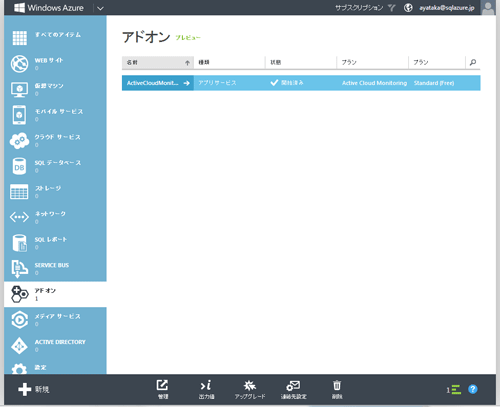Click the プレビュー preview label by the title
The image size is (500, 407).
188,38
